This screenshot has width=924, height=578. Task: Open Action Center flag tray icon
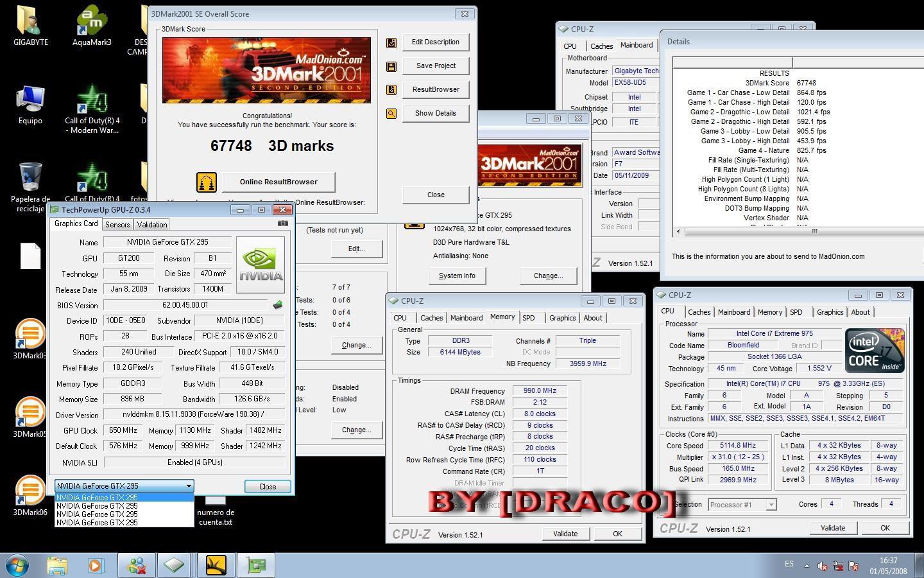pos(853,566)
